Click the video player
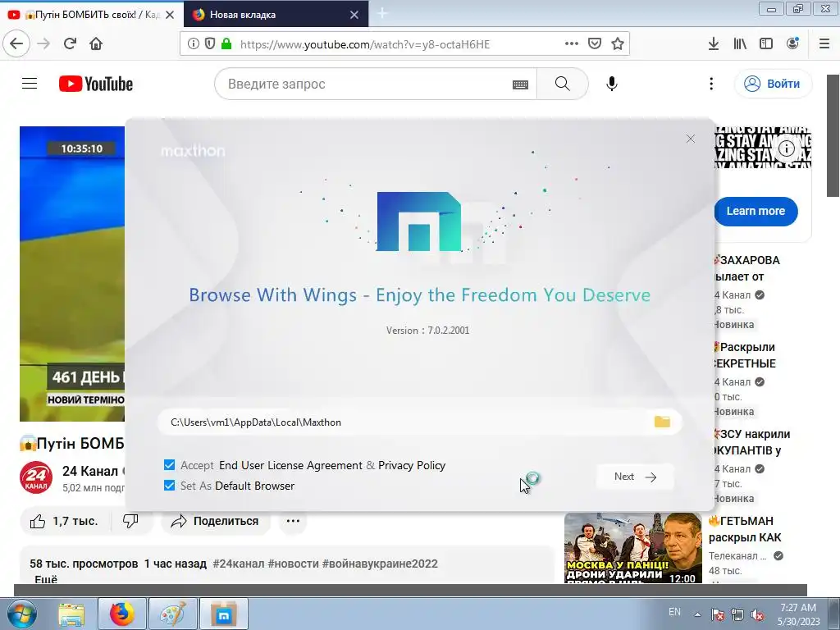The image size is (840, 630). (x=72, y=273)
